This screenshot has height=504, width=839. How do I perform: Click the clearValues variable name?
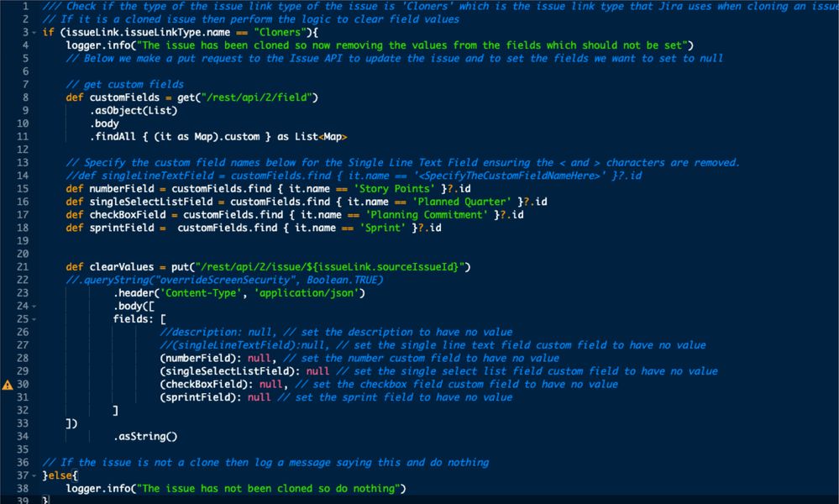pos(122,267)
